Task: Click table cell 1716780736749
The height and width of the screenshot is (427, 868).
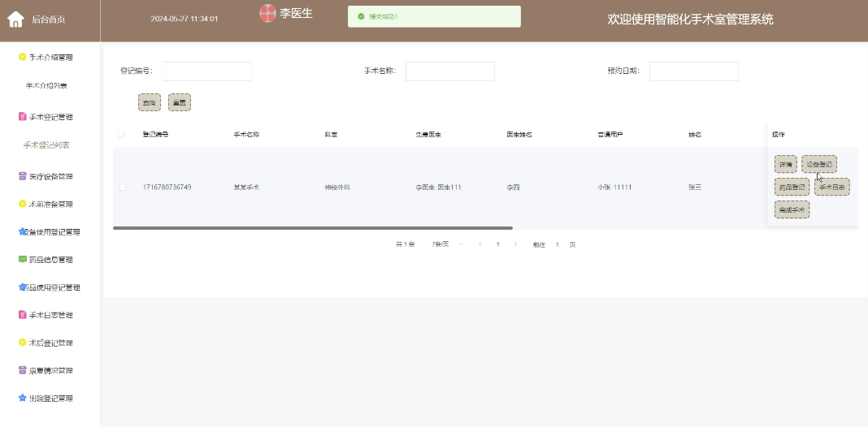Action: (x=167, y=188)
